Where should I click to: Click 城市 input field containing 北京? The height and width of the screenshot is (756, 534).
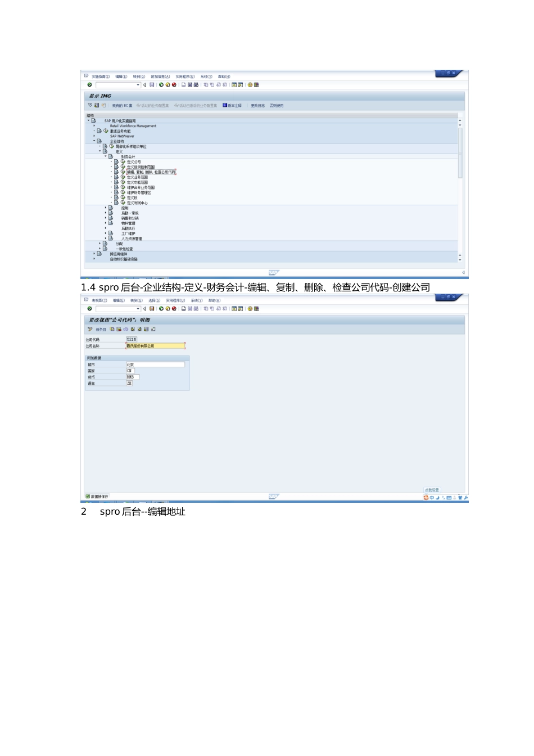(x=155, y=364)
